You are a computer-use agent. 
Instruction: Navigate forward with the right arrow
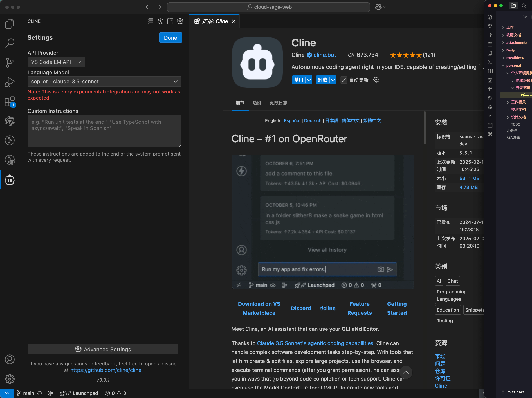159,7
